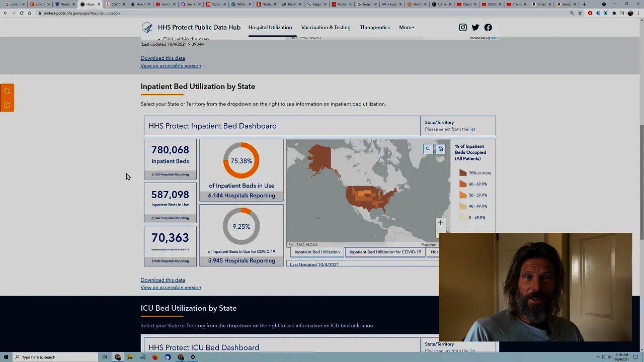Viewport: 644px width, 362px height.
Task: Switch to Inpatient Bed Utilization for COVID-19 tab
Action: point(385,252)
